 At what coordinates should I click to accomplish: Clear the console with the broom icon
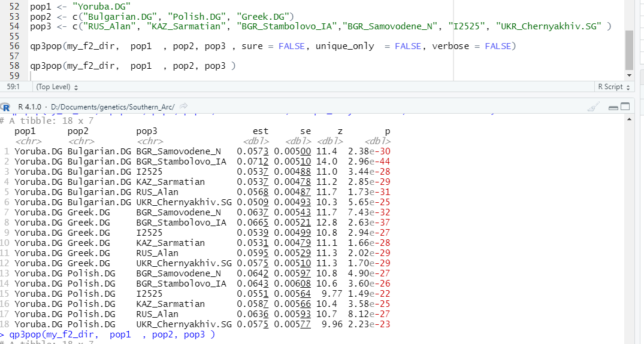[594, 107]
